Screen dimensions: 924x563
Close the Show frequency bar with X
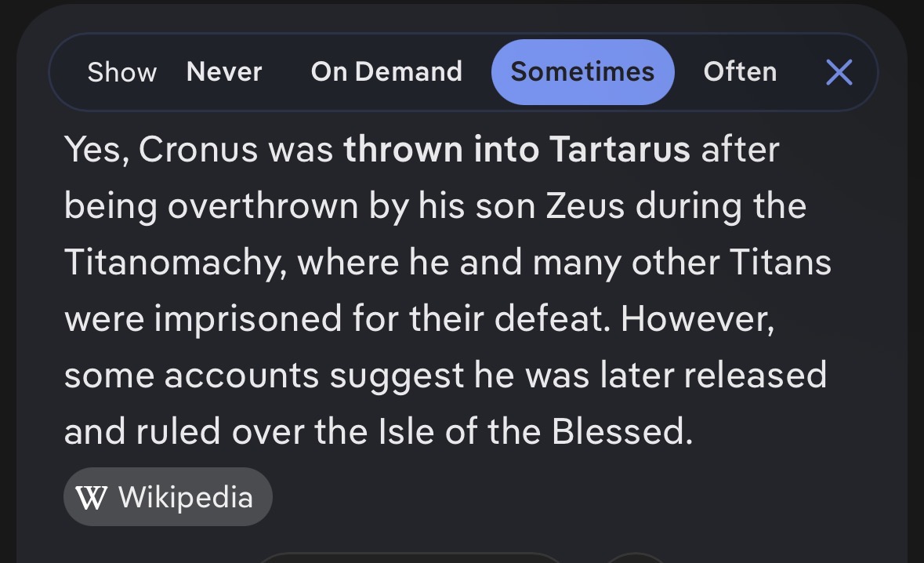coord(839,72)
